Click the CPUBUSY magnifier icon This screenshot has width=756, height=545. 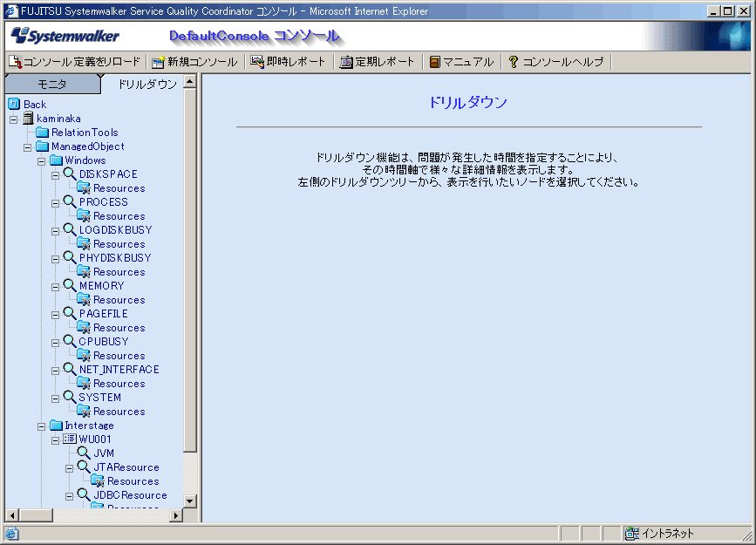click(x=70, y=342)
